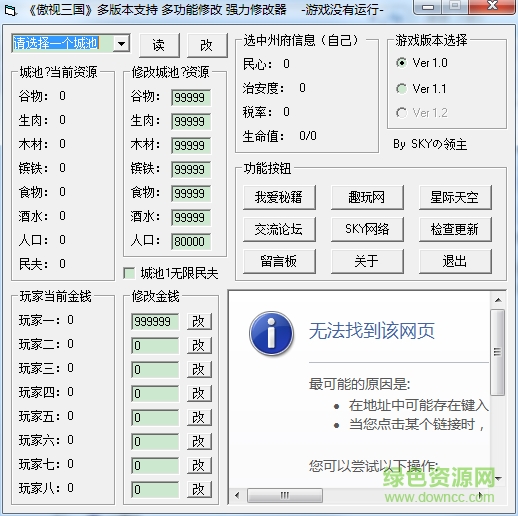Click the 最可能的原因是: text
This screenshot has height=516, width=518.
(x=359, y=384)
